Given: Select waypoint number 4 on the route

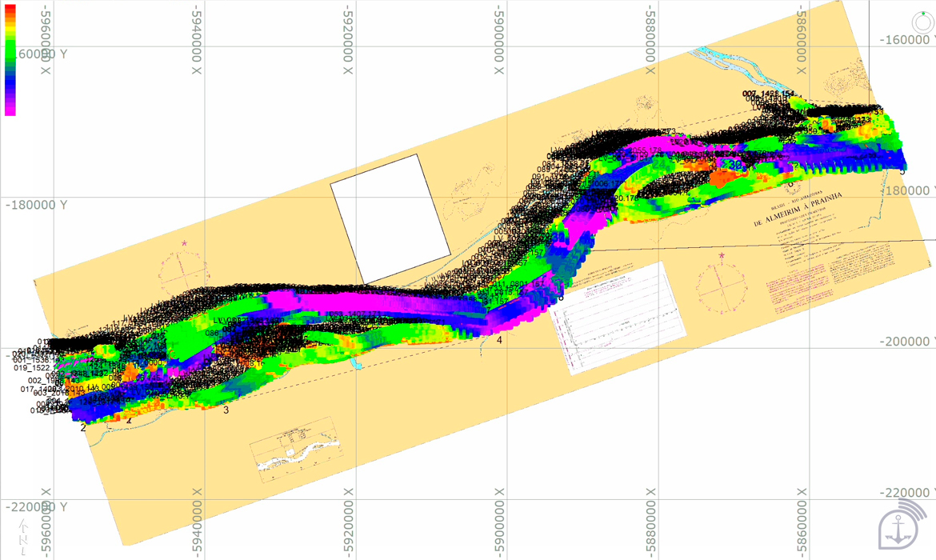Looking at the screenshot, I should [500, 340].
